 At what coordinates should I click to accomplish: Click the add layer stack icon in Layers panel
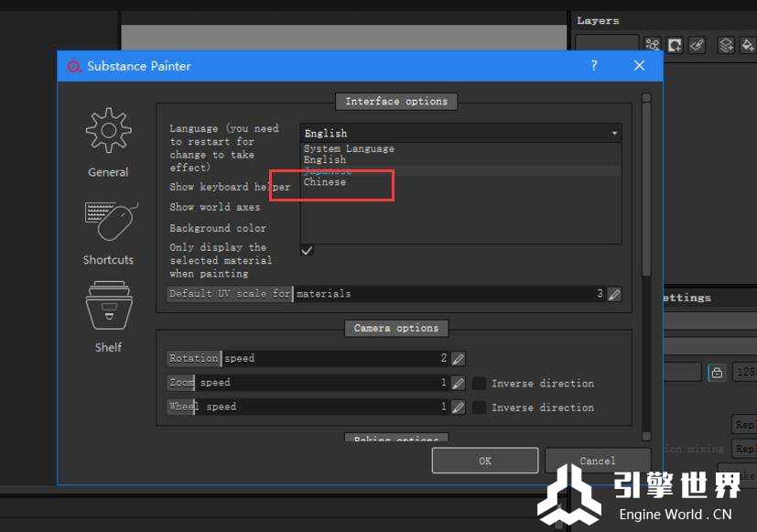point(726,45)
